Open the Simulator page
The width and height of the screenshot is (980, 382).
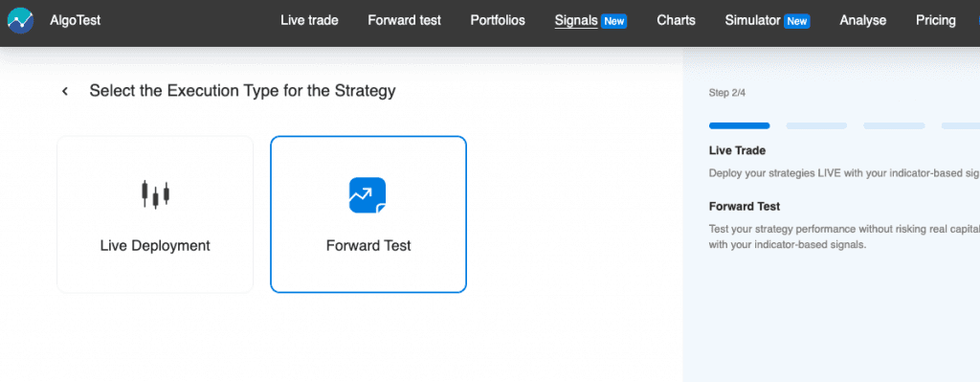coord(753,21)
